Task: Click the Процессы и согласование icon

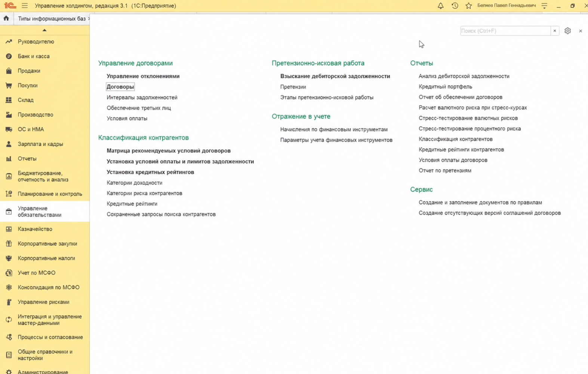Action: tap(9, 337)
